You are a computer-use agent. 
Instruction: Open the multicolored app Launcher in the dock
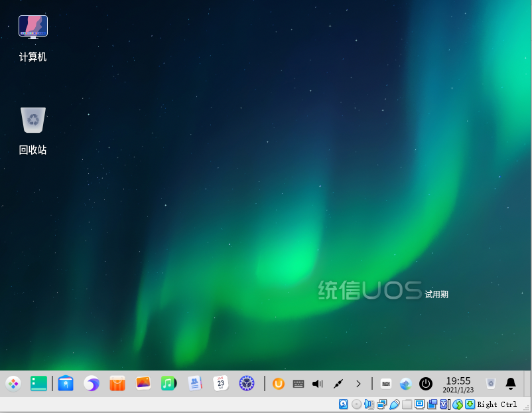[13, 384]
